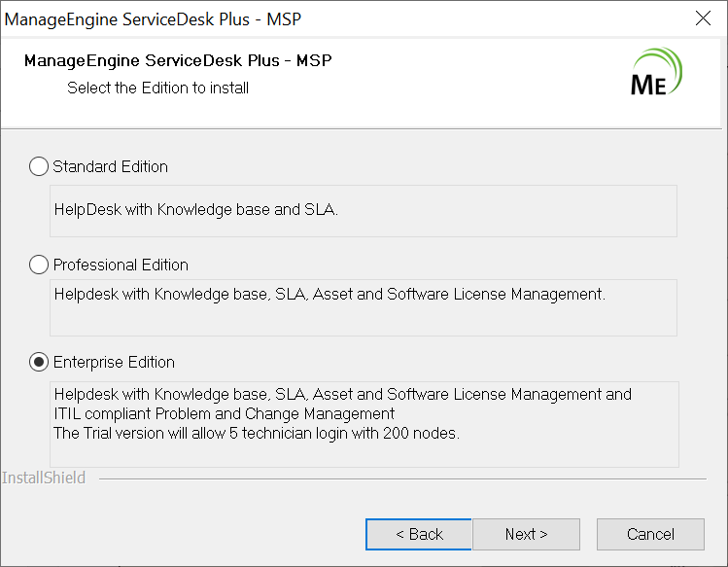The width and height of the screenshot is (728, 567).
Task: Click the "HelpDesk with Knowledge base and SLA" description
Action: point(196,209)
